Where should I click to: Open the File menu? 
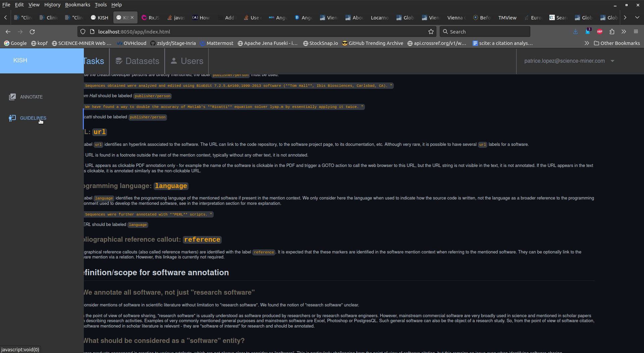6,5
